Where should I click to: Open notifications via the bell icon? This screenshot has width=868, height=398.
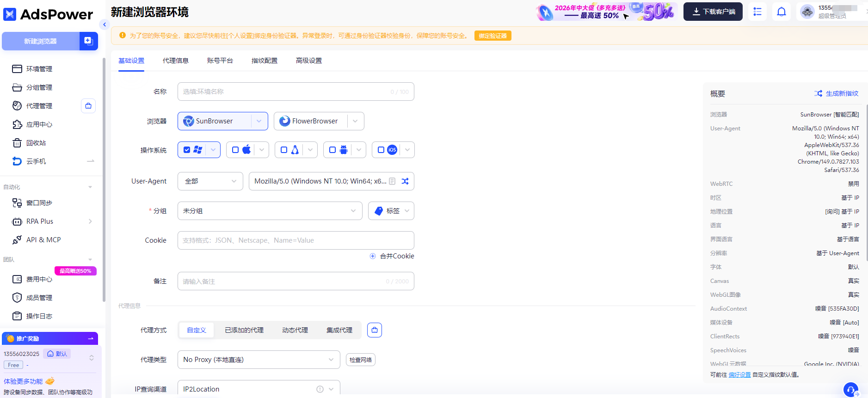(x=782, y=12)
